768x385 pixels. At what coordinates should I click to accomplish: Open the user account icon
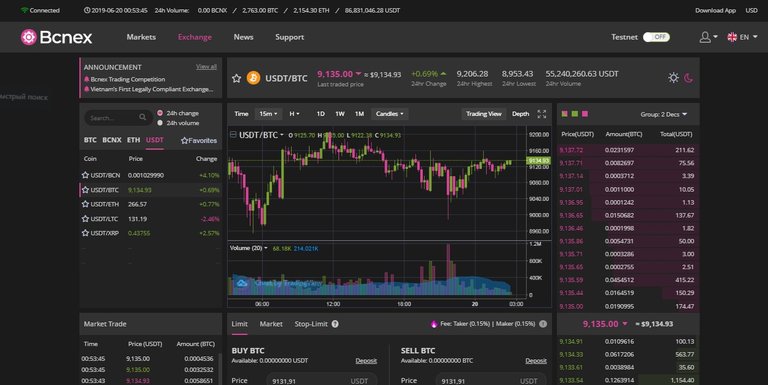[705, 37]
